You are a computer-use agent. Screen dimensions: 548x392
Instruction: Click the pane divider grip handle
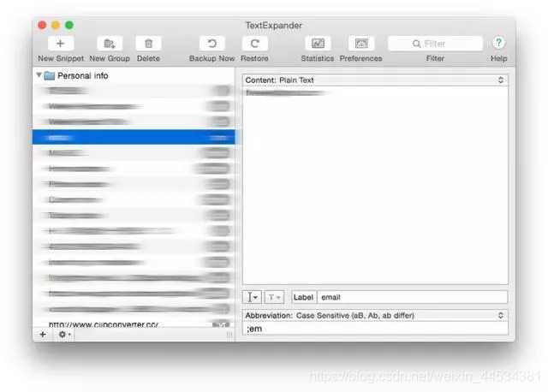click(x=229, y=335)
